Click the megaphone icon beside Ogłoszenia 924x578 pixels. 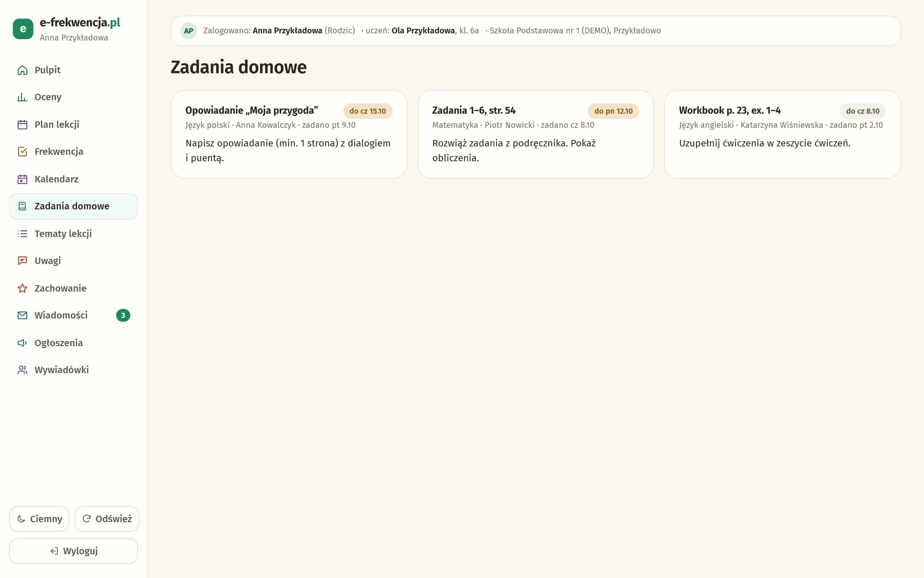point(22,343)
